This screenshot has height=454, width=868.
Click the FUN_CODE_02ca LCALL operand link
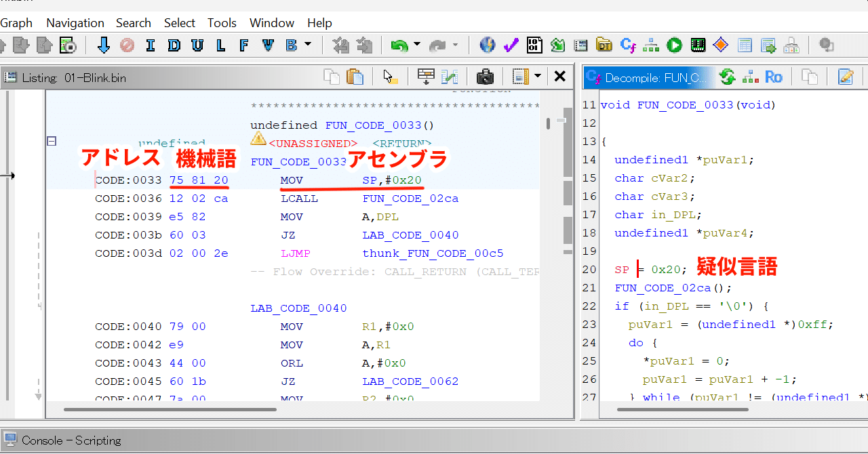[x=410, y=199]
